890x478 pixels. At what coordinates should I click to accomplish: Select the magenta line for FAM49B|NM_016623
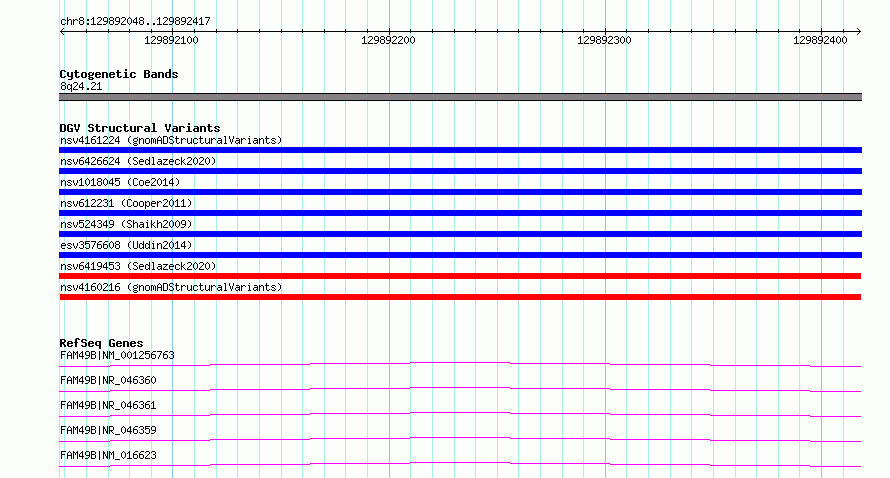pyautogui.click(x=460, y=464)
